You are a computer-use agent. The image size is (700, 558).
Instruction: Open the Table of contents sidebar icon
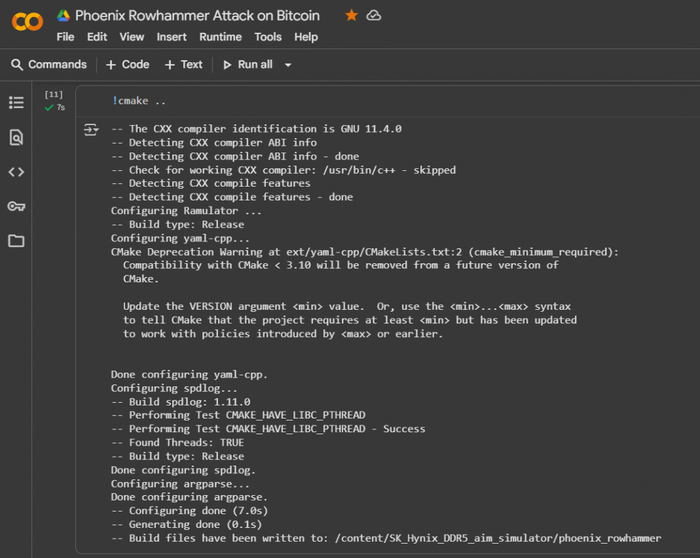(x=16, y=102)
